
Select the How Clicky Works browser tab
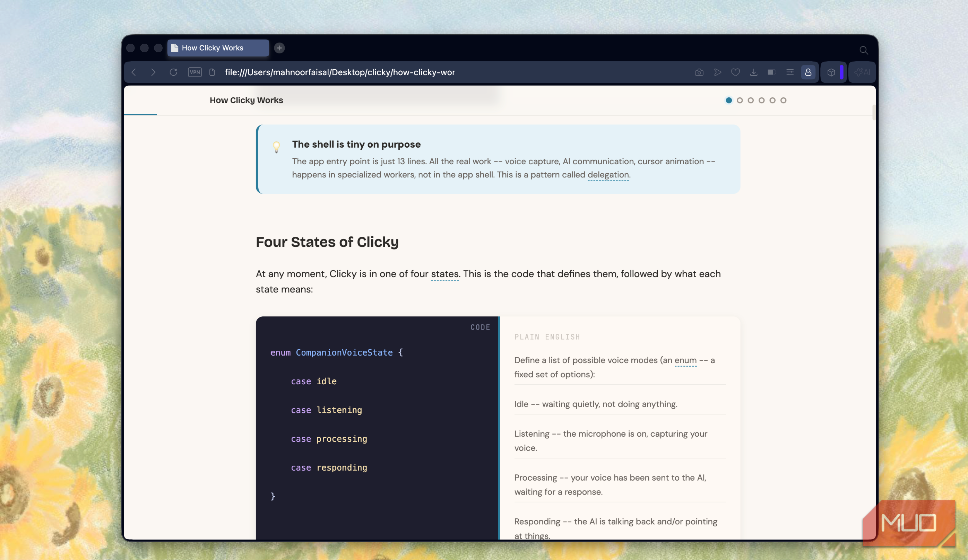point(218,48)
